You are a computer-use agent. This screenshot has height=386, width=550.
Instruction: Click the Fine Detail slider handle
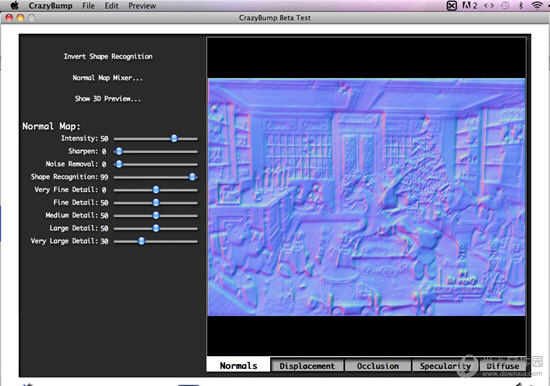click(156, 202)
